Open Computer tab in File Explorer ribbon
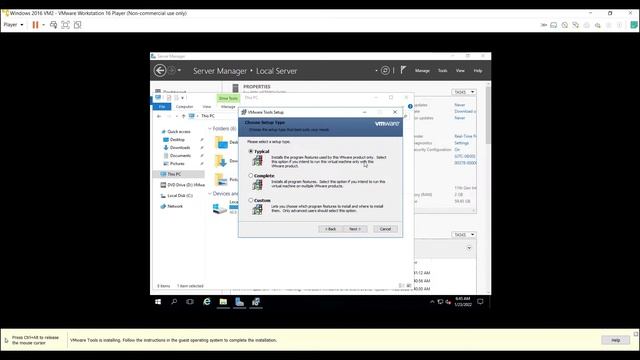The height and width of the screenshot is (360, 640). tap(184, 107)
